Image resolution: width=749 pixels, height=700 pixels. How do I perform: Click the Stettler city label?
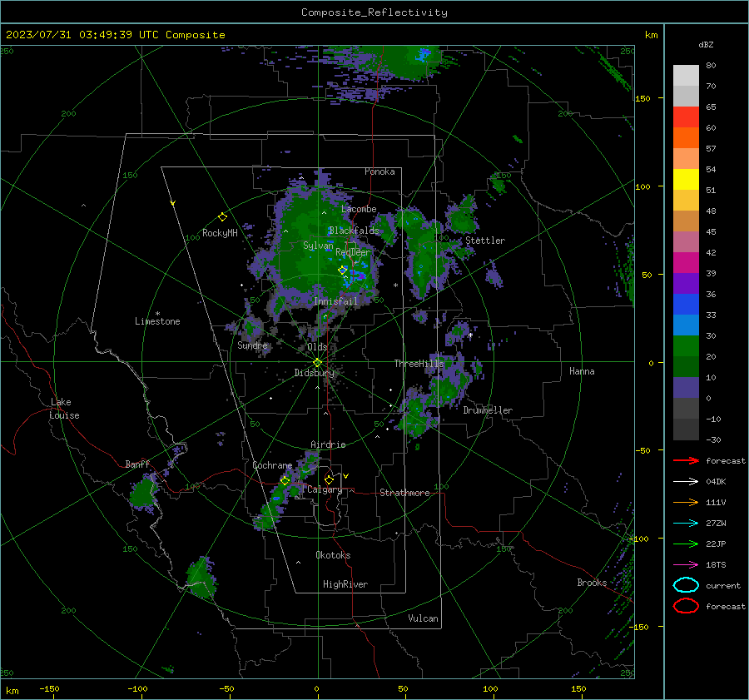point(485,241)
